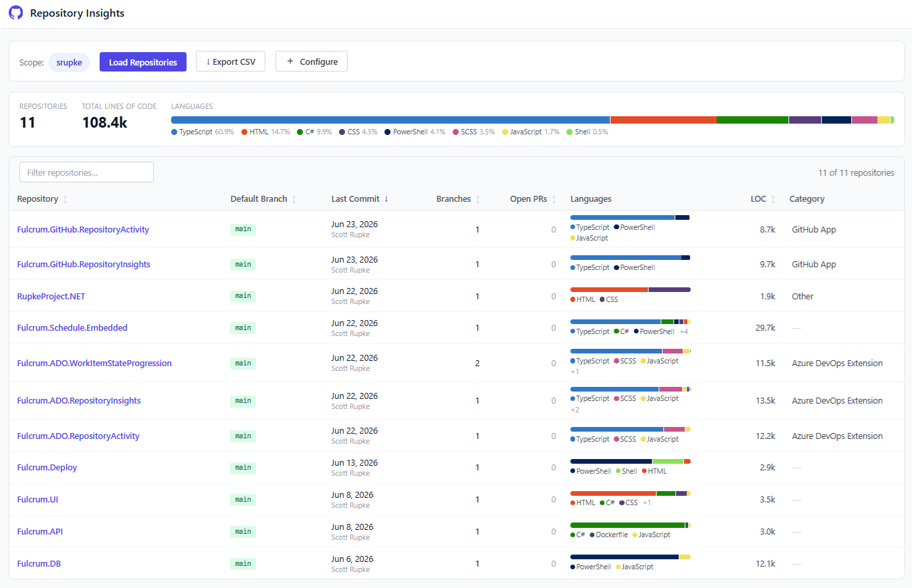Click the main branch badge for Fulcrum.Deploy
Screen dimensions: 912x588
243,467
